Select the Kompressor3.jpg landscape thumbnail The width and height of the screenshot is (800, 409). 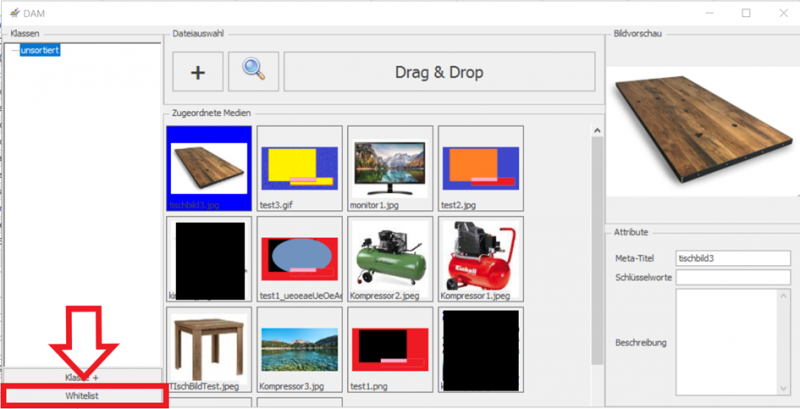(x=299, y=348)
